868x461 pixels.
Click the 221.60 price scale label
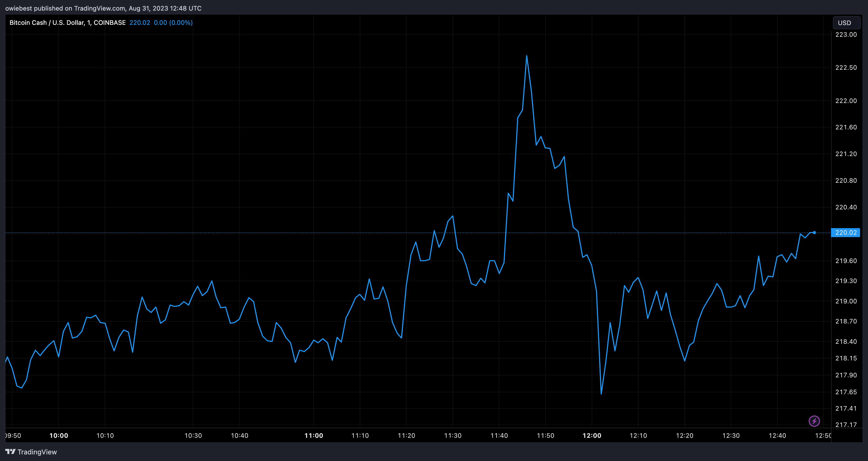(846, 127)
